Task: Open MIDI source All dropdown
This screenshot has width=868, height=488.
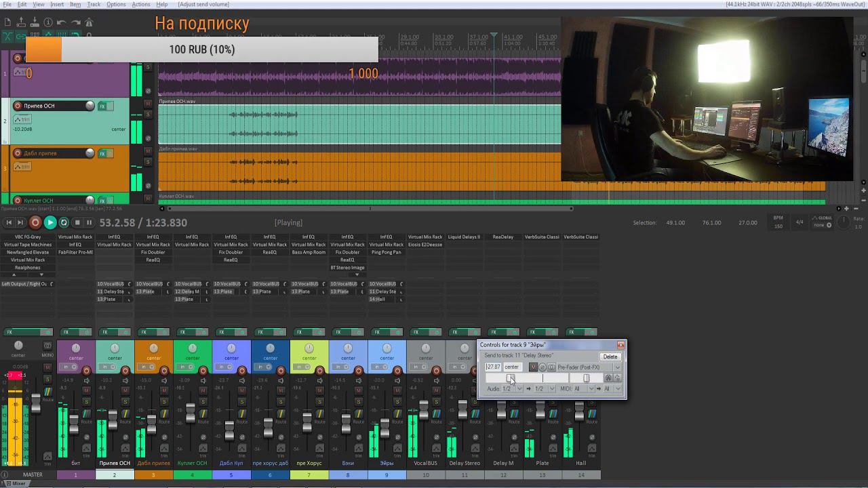Action: coord(584,389)
